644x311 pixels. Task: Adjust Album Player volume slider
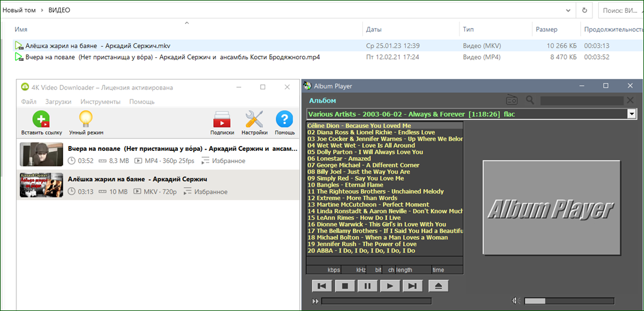[569, 301]
